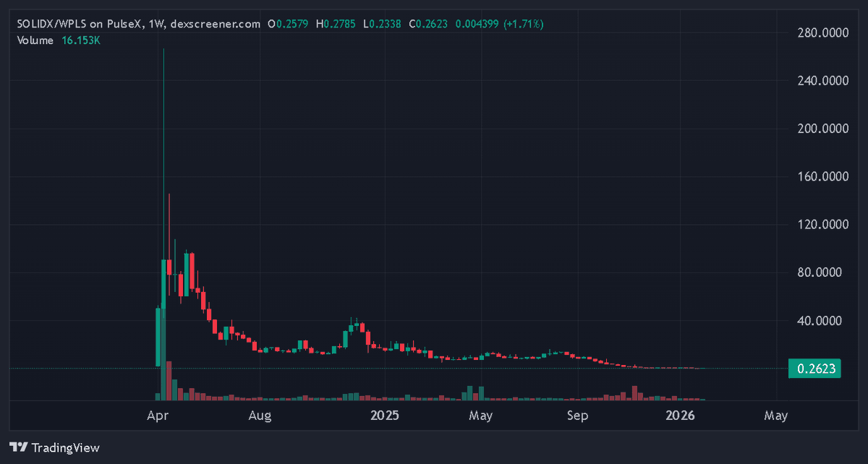Open the TradingView wordmark link
The height and width of the screenshot is (464, 868).
(x=65, y=448)
